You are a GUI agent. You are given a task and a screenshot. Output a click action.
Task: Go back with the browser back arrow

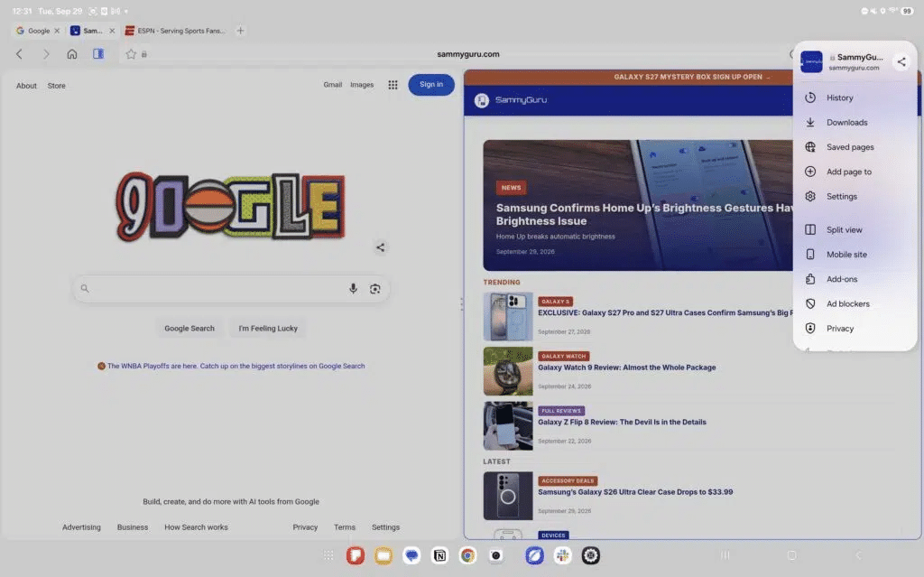[x=19, y=54]
